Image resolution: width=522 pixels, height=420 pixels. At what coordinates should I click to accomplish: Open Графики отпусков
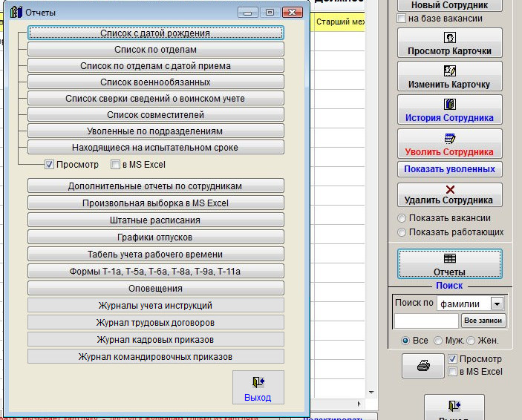click(x=155, y=237)
